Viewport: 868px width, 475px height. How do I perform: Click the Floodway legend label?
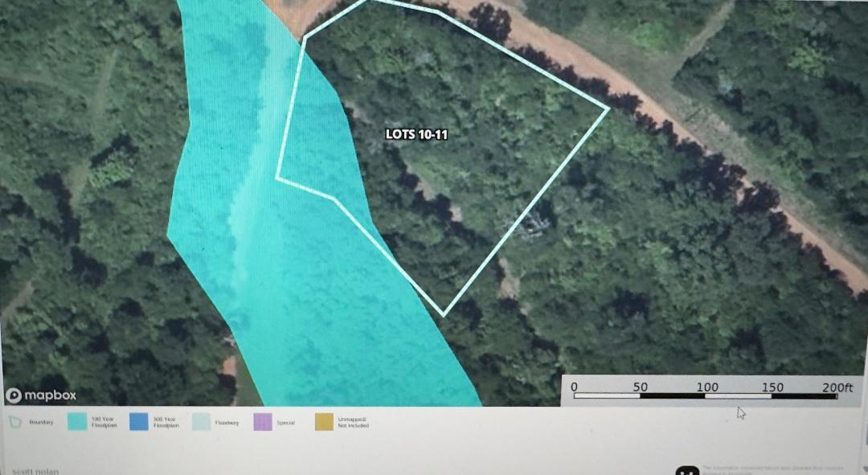[x=227, y=422]
